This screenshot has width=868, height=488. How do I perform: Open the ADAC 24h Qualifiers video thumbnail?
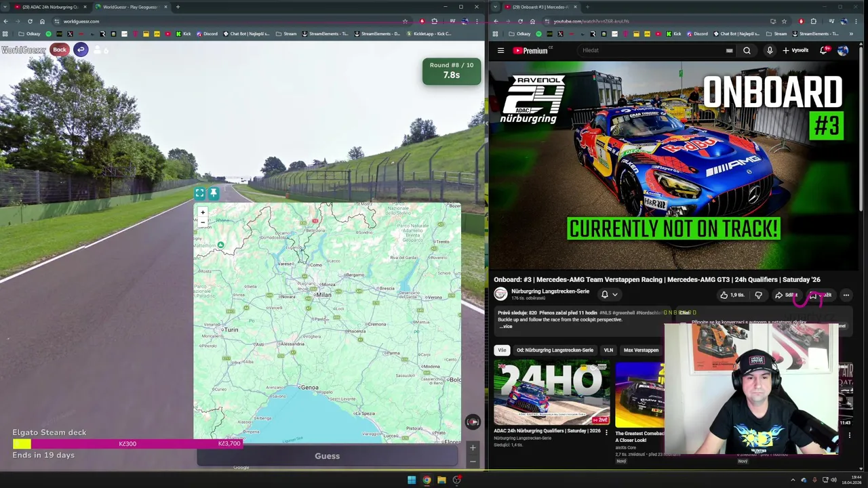(x=551, y=393)
